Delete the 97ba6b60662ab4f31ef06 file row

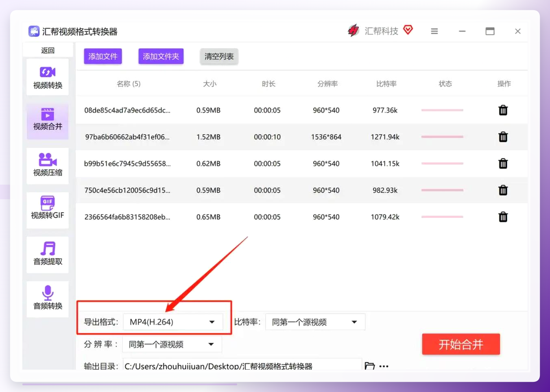(x=503, y=137)
